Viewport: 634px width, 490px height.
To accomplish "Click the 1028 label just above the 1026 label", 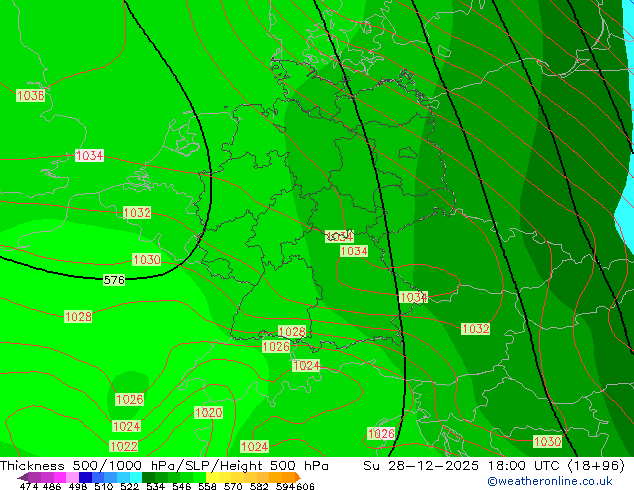I will [x=292, y=332].
